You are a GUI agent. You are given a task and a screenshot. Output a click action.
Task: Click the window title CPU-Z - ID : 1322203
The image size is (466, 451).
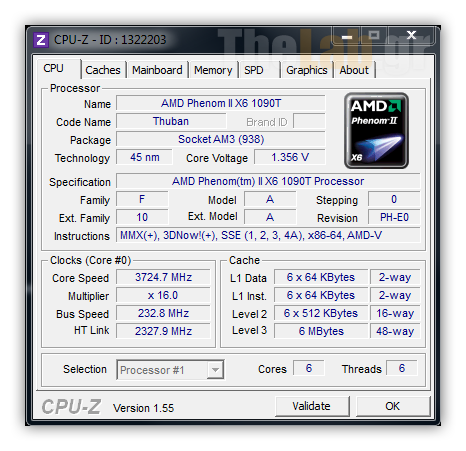(x=110, y=40)
